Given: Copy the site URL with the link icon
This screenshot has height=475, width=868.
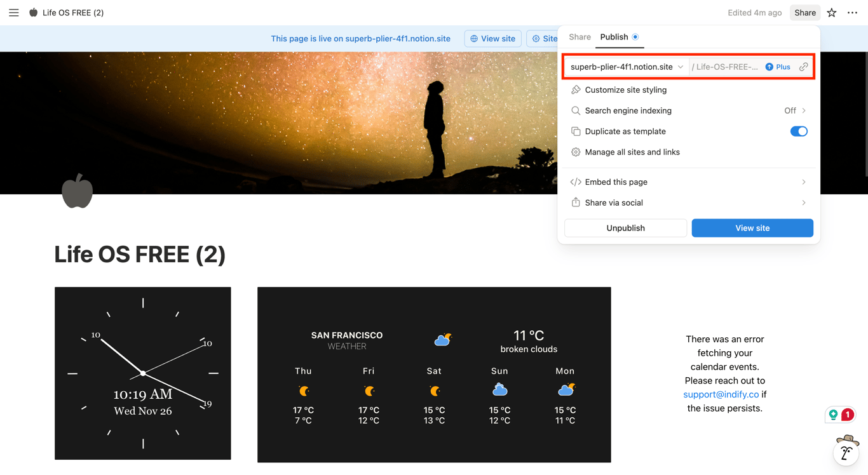Looking at the screenshot, I should point(803,66).
